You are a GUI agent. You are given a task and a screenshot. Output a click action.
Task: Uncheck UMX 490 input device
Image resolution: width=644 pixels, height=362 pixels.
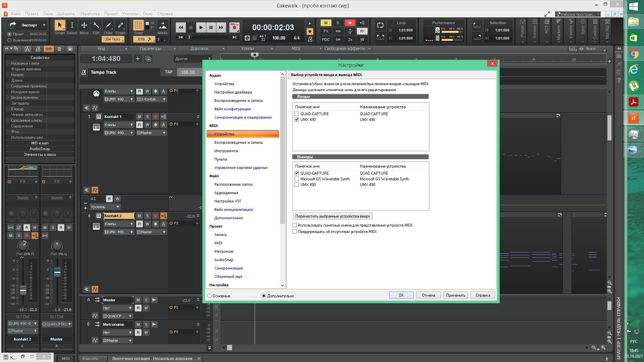pos(297,120)
